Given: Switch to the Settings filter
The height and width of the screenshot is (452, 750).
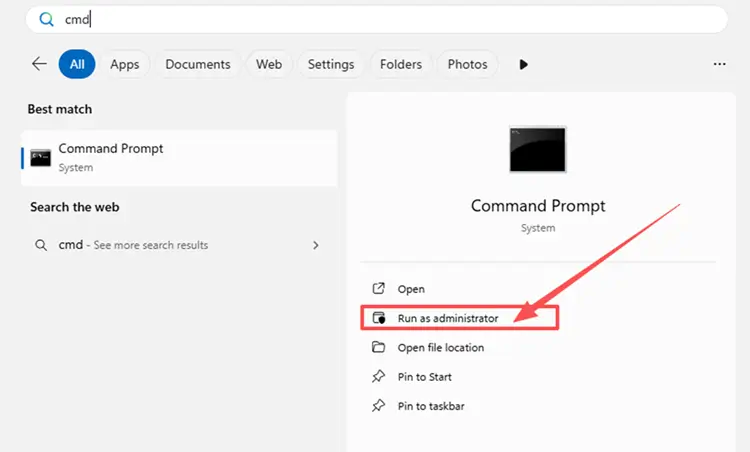Looking at the screenshot, I should point(331,64).
